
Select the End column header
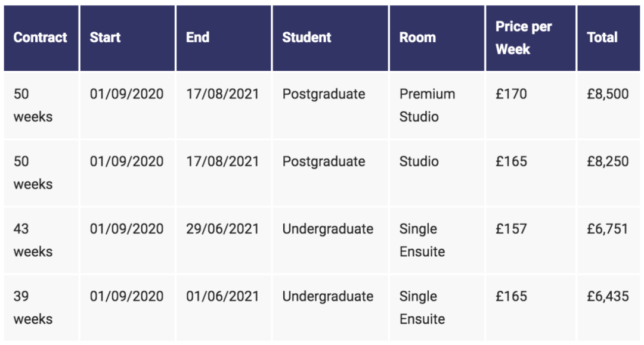[x=224, y=38]
